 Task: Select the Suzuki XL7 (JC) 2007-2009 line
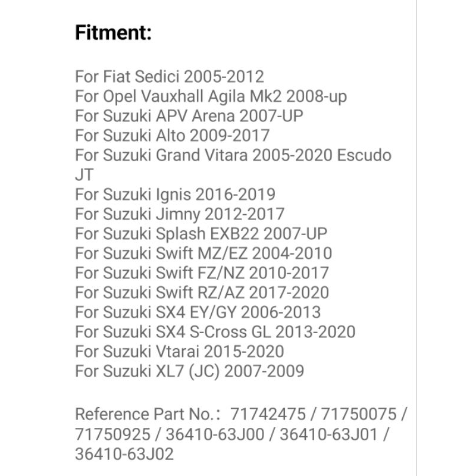[190, 371]
